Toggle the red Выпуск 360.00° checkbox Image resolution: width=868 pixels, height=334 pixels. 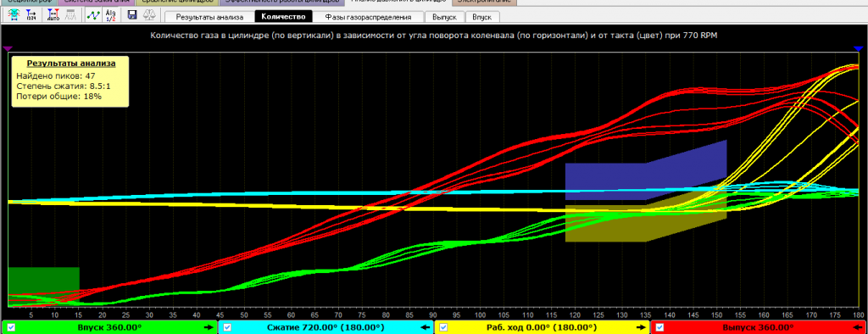pos(659,327)
